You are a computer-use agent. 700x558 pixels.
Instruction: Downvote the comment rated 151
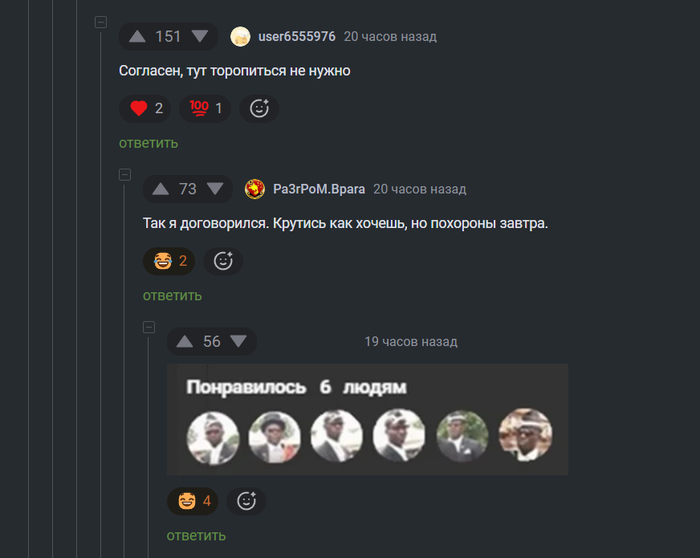tap(200, 37)
